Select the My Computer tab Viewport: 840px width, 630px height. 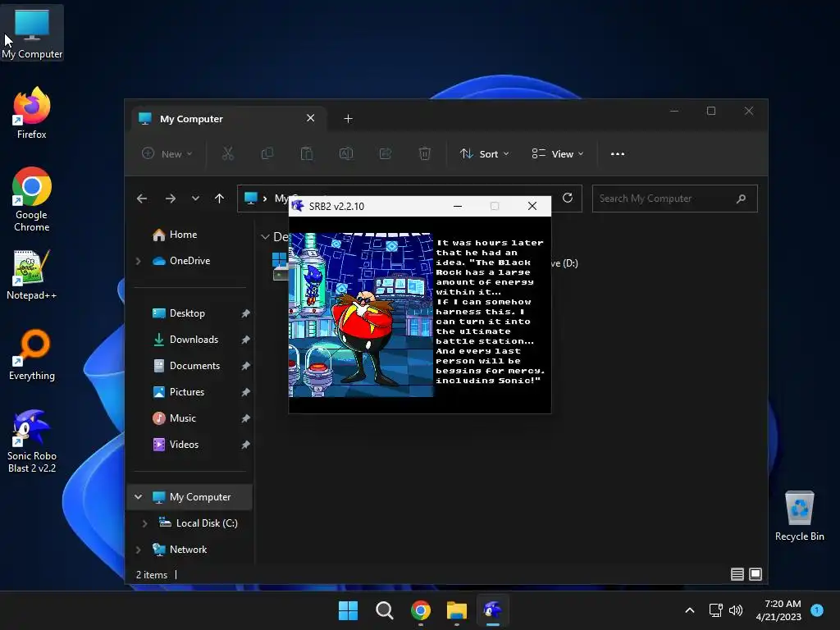point(229,118)
